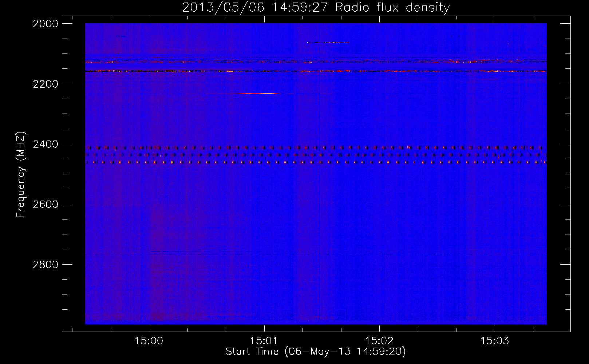Click the 'Start Time (06-May-13 14:59:20)' axis label
The width and height of the screenshot is (589, 364).
[316, 352]
